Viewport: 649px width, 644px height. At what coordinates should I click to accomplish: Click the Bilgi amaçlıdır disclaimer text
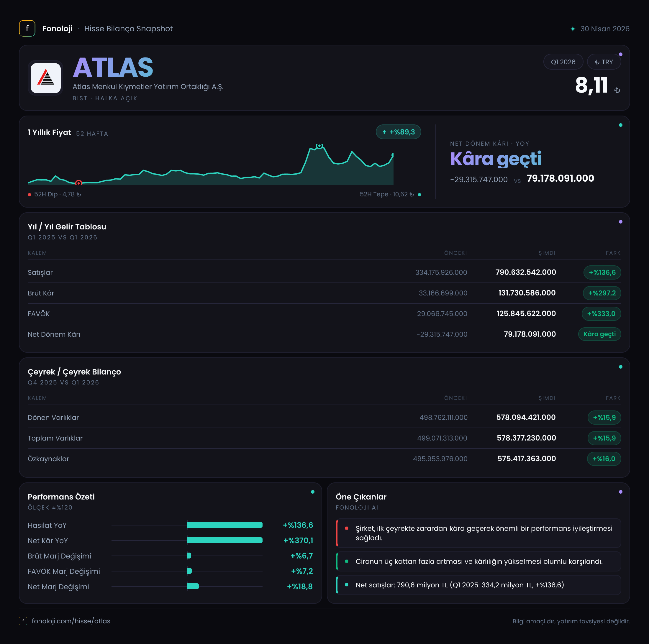(x=571, y=621)
